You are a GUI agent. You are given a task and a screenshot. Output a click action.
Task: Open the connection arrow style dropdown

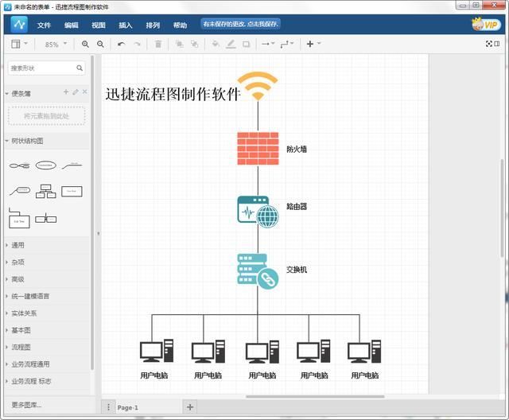point(268,44)
